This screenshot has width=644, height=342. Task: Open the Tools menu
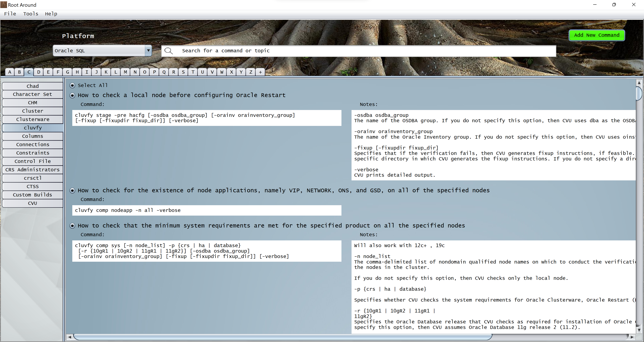click(31, 14)
